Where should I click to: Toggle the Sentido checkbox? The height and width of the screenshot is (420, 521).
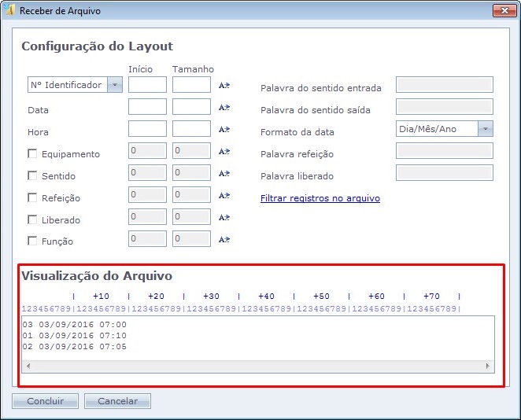[32, 176]
